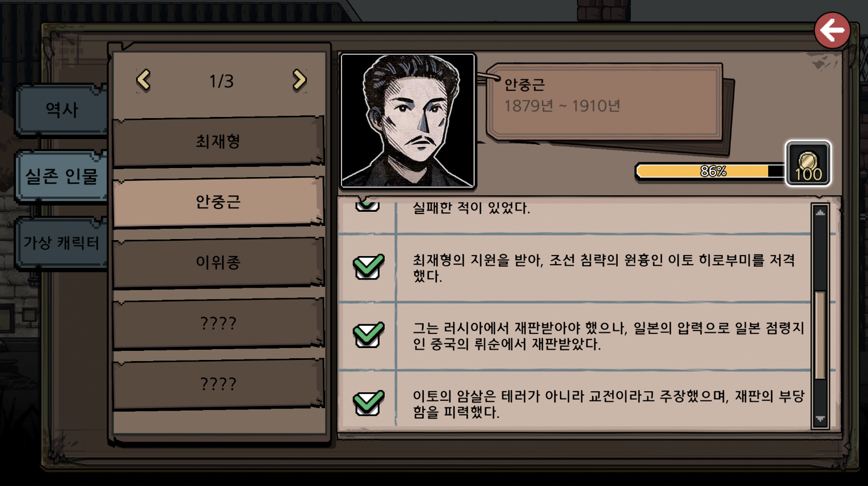Click the gold coin 100 reward icon
The image size is (868, 486).
click(x=808, y=164)
